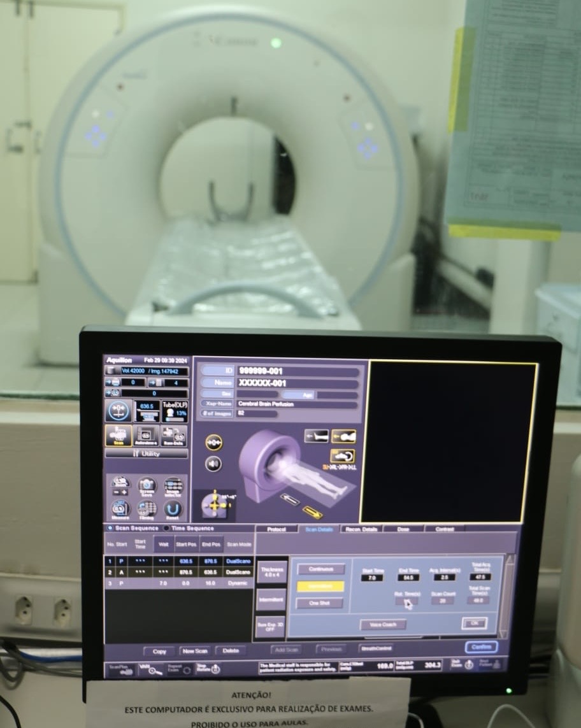Open the Intermittent scan type selector
The width and height of the screenshot is (581, 728).
click(271, 599)
